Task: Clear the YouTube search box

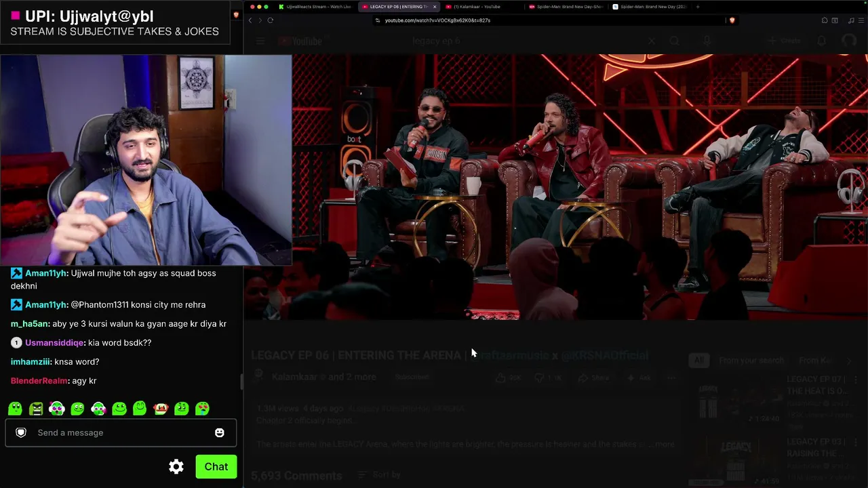Action: pos(652,41)
